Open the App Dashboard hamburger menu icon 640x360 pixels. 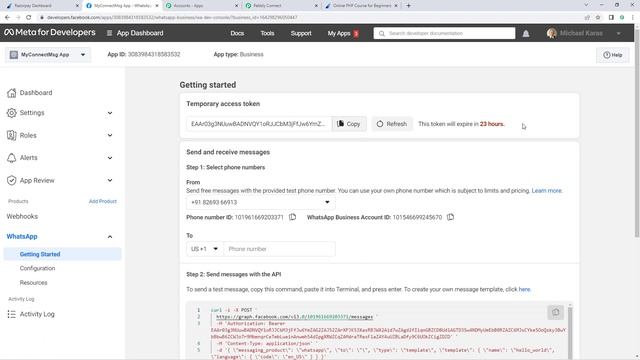click(x=109, y=33)
